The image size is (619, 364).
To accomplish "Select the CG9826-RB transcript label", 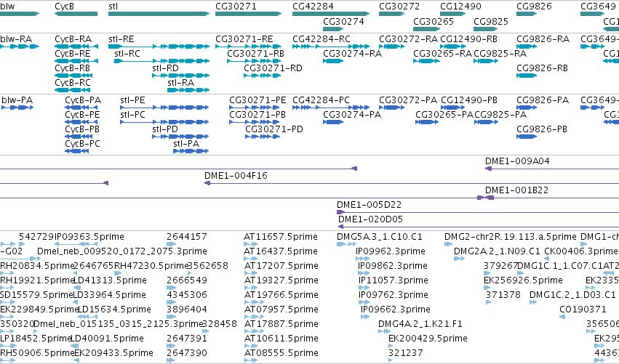I will pyautogui.click(x=543, y=68).
